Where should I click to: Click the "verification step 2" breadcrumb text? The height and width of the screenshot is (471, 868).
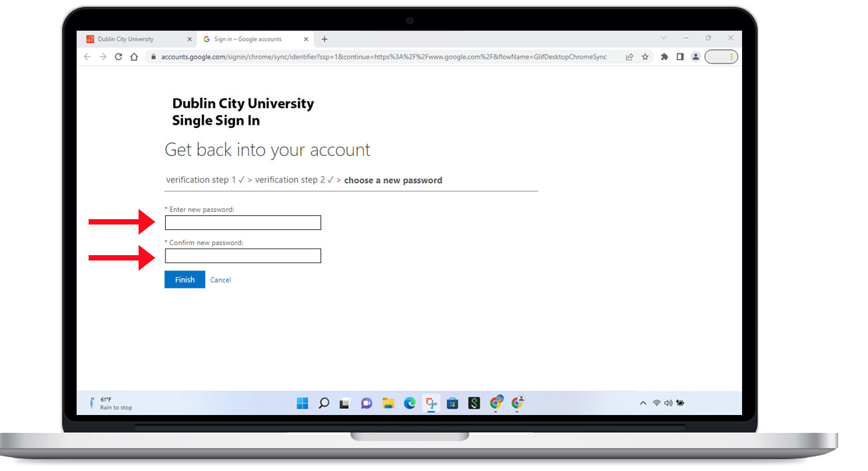click(x=290, y=181)
